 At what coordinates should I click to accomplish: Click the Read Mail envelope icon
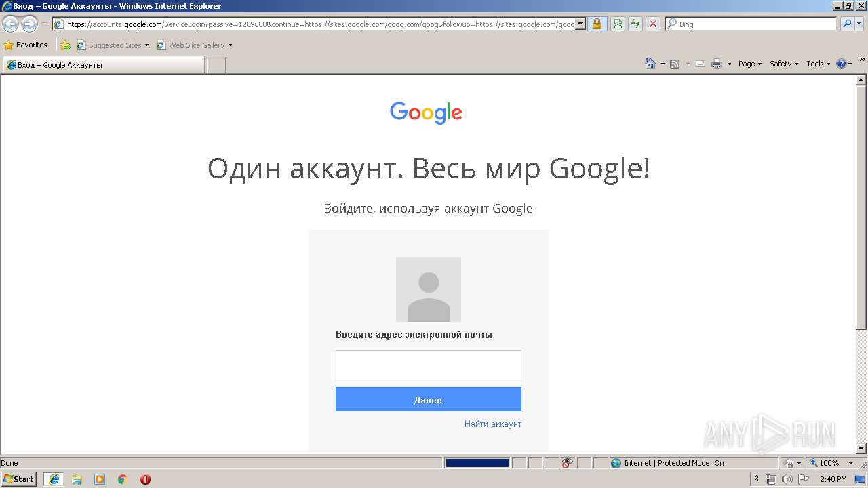coord(701,64)
